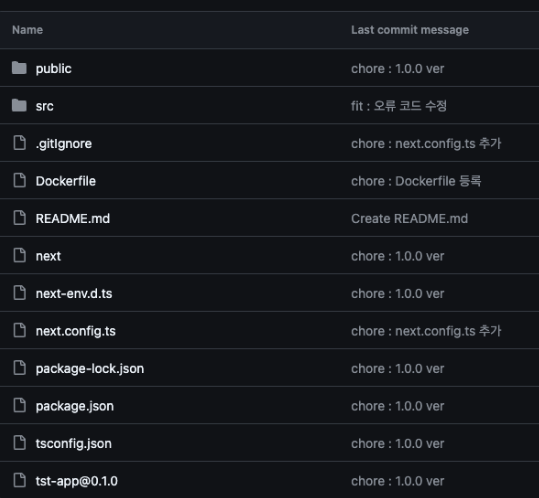Click the tst-app@0.1.0 file icon
Viewport: 539px width, 498px height.
point(20,480)
